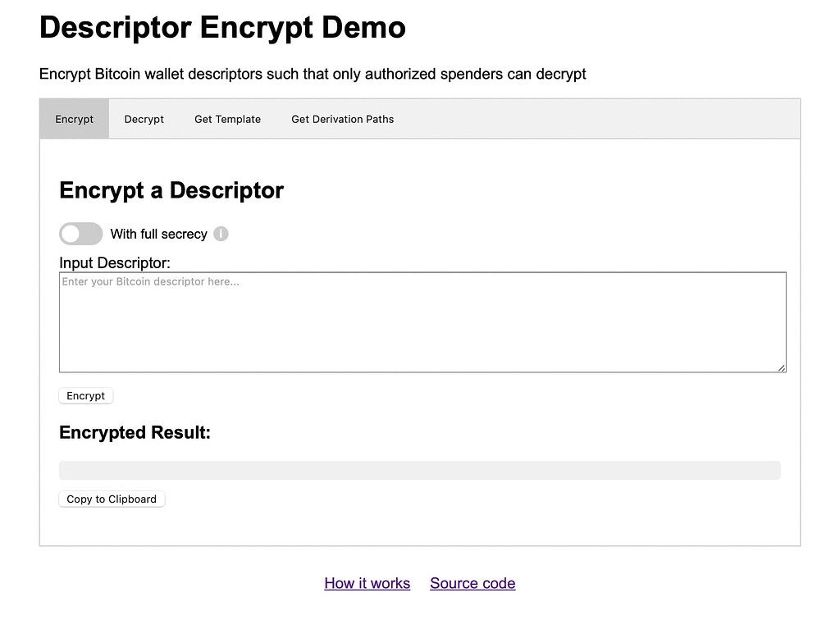Toggle the 'With full secrecy' switch on

click(x=80, y=234)
